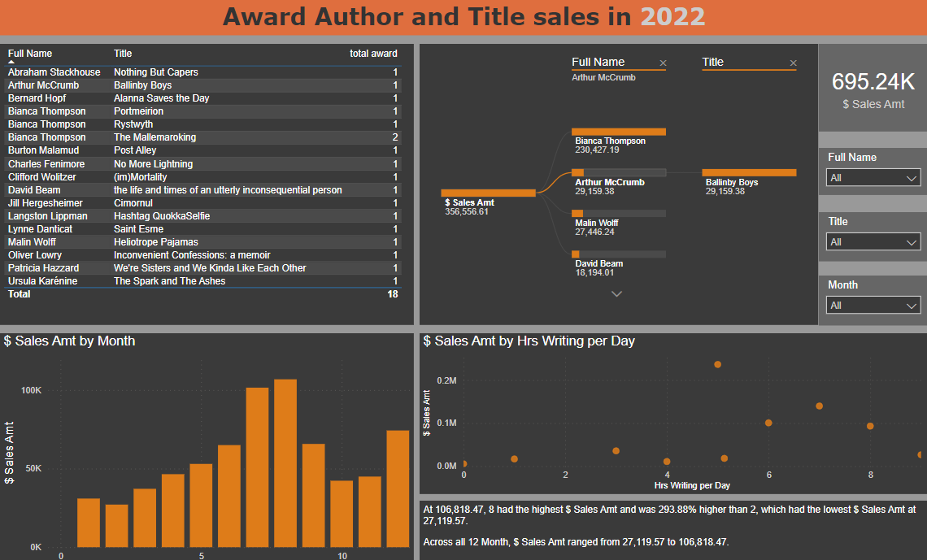
Task: Select the last bar in monthly chart
Action: tap(398, 488)
